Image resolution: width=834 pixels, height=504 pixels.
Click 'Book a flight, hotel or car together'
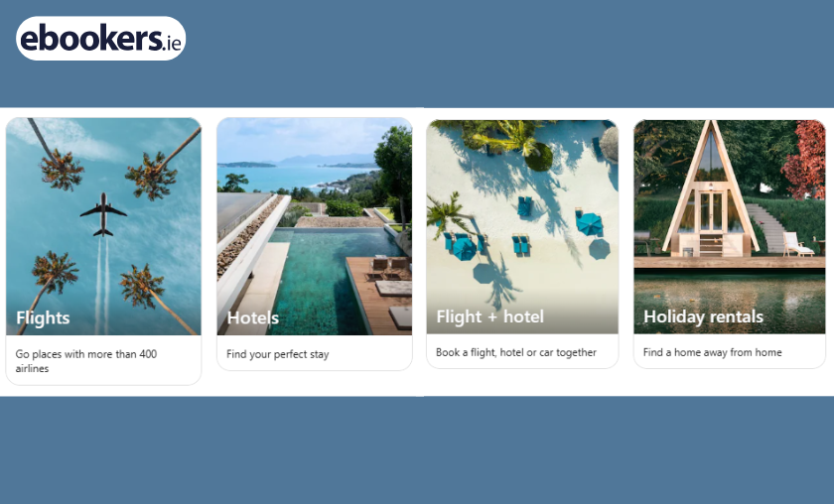click(x=516, y=352)
